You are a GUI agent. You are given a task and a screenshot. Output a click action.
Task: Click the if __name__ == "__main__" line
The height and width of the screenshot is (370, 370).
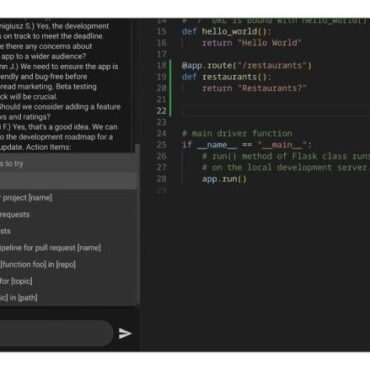point(247,145)
